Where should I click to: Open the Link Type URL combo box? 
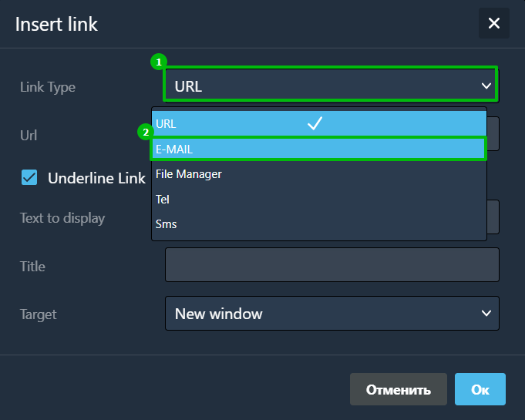[331, 85]
